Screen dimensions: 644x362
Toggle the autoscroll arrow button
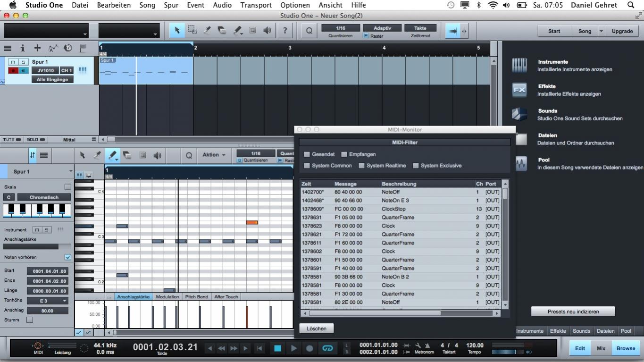point(452,31)
